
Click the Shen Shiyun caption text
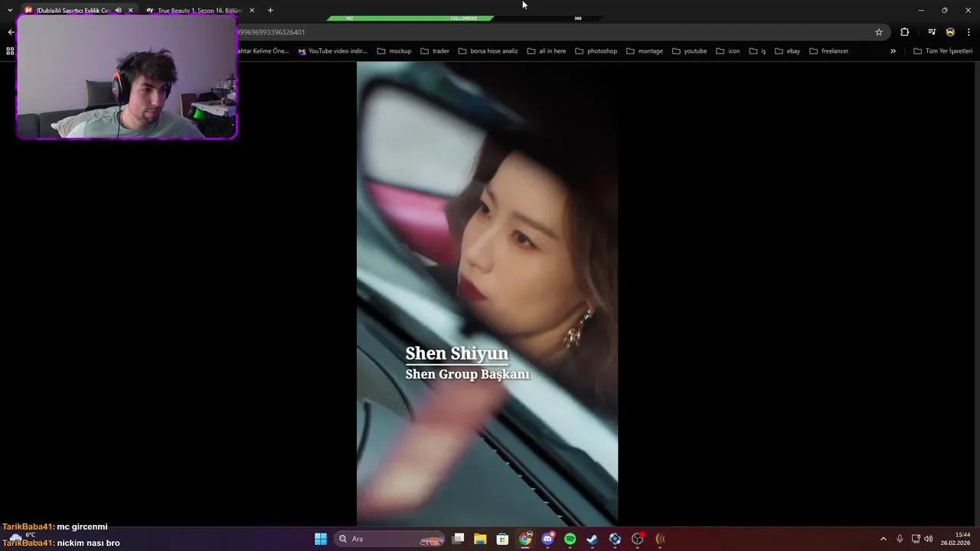tap(456, 354)
